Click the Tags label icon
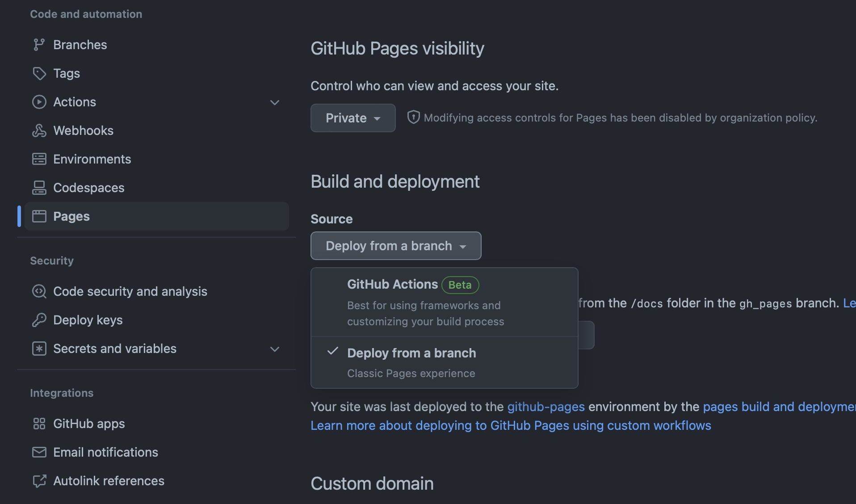The height and width of the screenshot is (504, 856). pyautogui.click(x=39, y=73)
